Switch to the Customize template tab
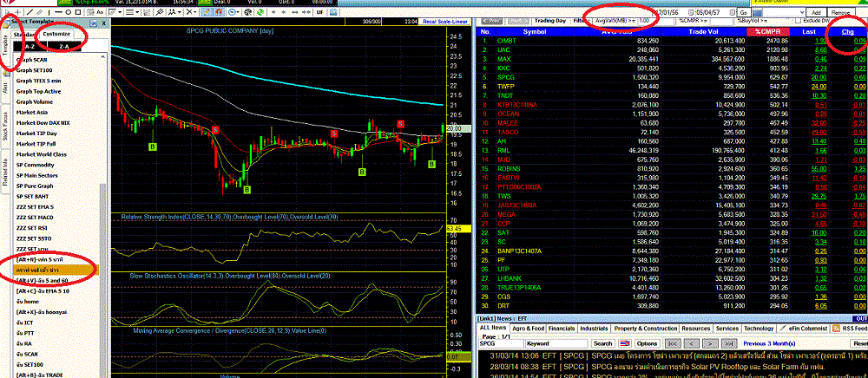868x378 pixels. (x=56, y=35)
